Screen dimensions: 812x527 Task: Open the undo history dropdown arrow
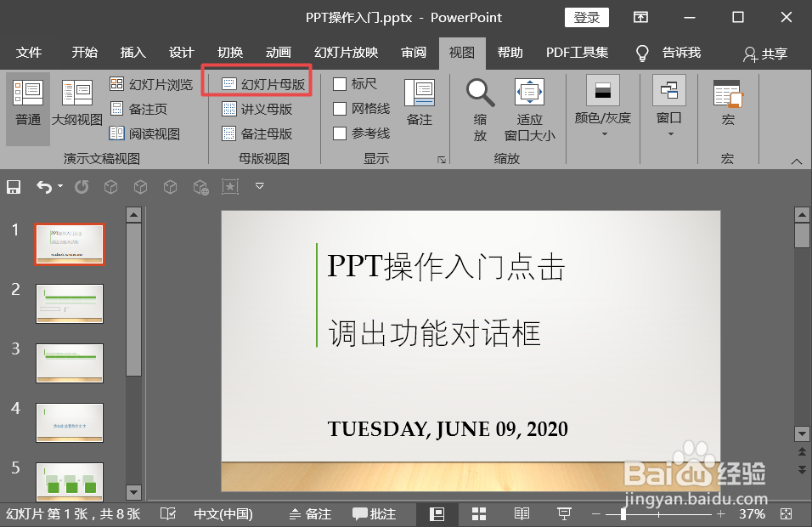[x=60, y=186]
